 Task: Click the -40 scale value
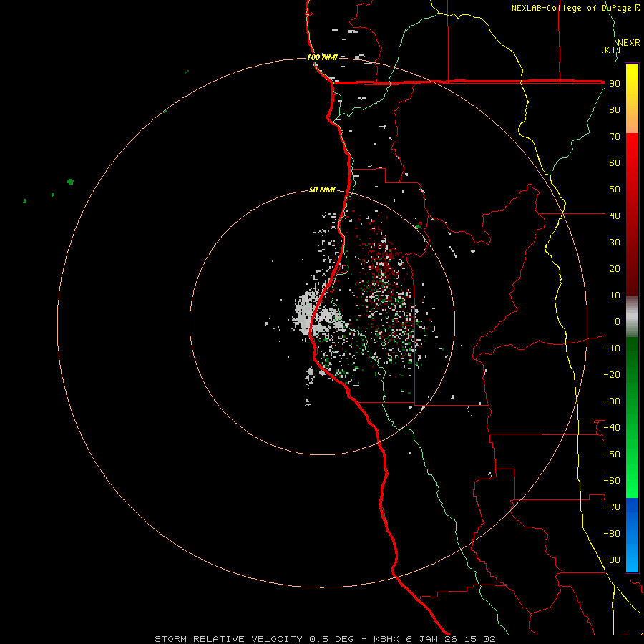pyautogui.click(x=612, y=428)
